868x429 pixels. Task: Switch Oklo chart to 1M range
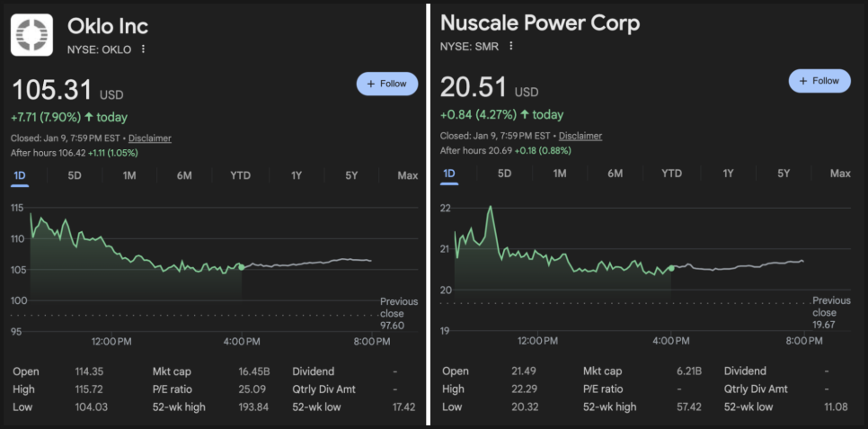pos(129,175)
